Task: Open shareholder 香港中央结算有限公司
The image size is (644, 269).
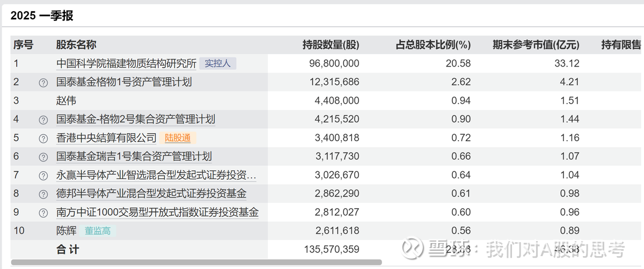Action: point(106,138)
